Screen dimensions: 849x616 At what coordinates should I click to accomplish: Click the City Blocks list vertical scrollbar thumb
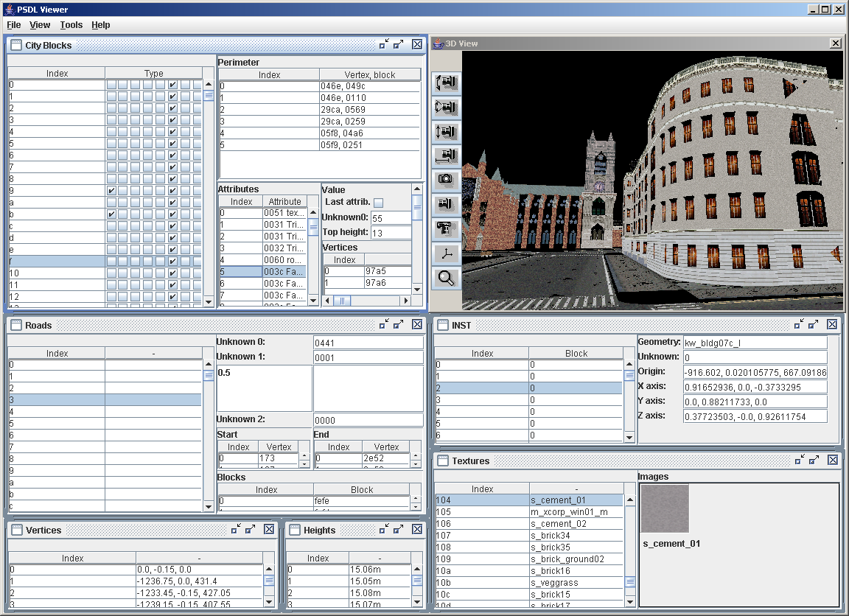click(209, 95)
